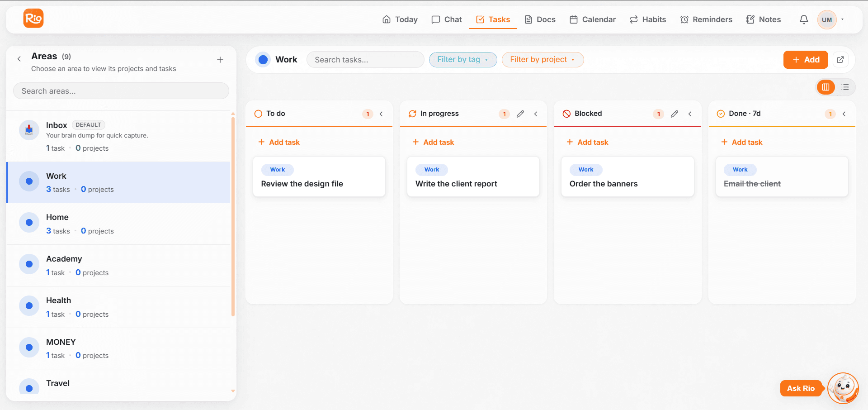Viewport: 868px width, 410px height.
Task: Click the blue Work area dot in header
Action: click(263, 60)
